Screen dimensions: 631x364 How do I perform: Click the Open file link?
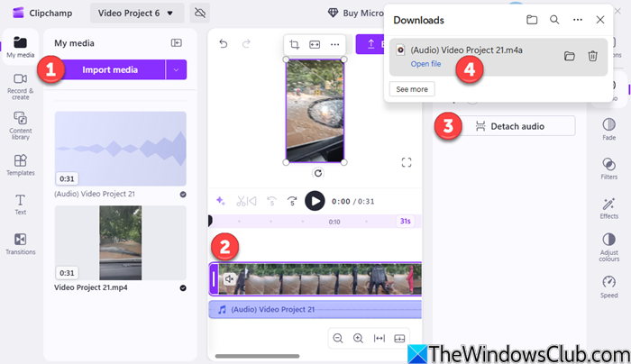point(425,64)
